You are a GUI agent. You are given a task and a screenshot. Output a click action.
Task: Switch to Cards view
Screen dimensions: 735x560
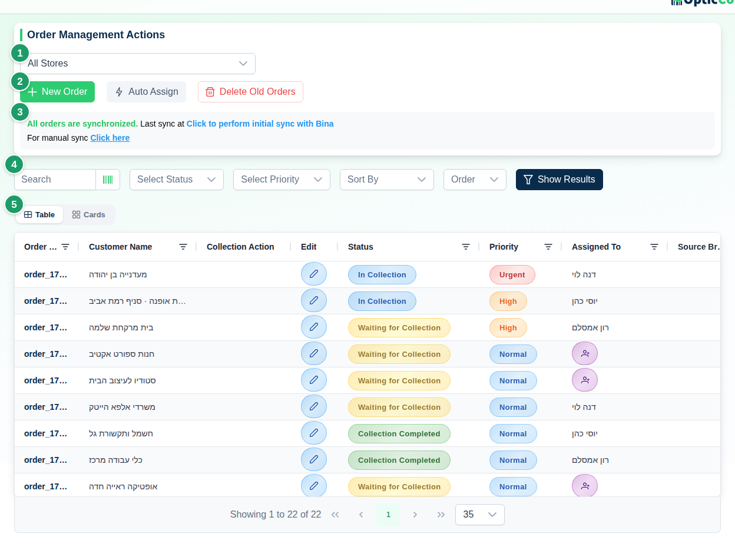(89, 215)
